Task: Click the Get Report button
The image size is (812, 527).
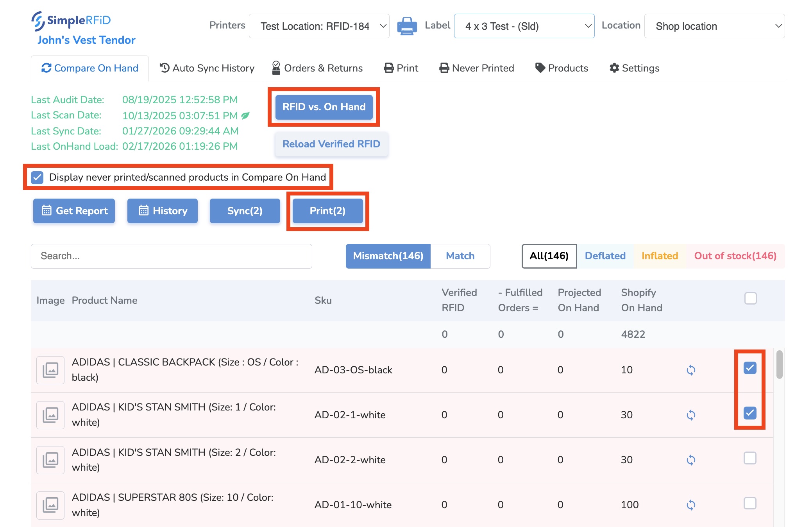Action: click(74, 211)
